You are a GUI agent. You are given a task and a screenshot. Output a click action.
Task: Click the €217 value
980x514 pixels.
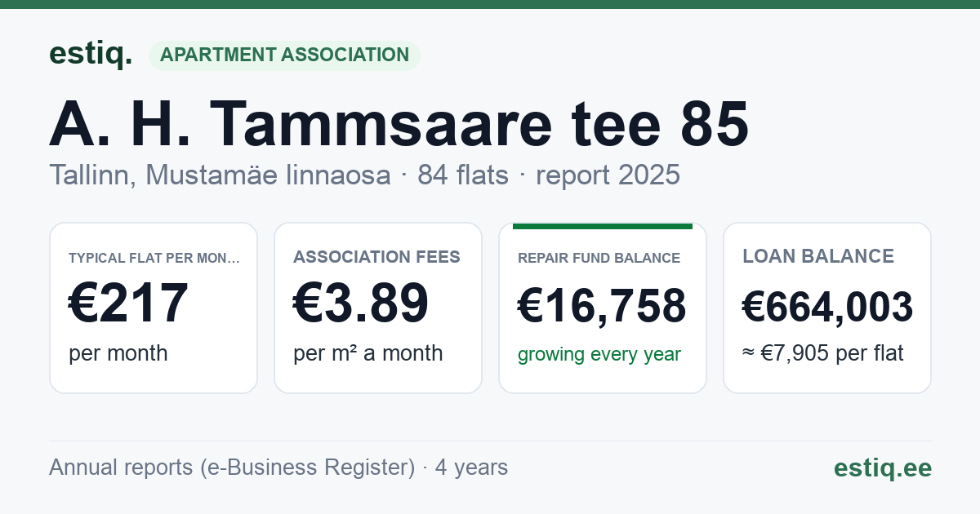[129, 304]
